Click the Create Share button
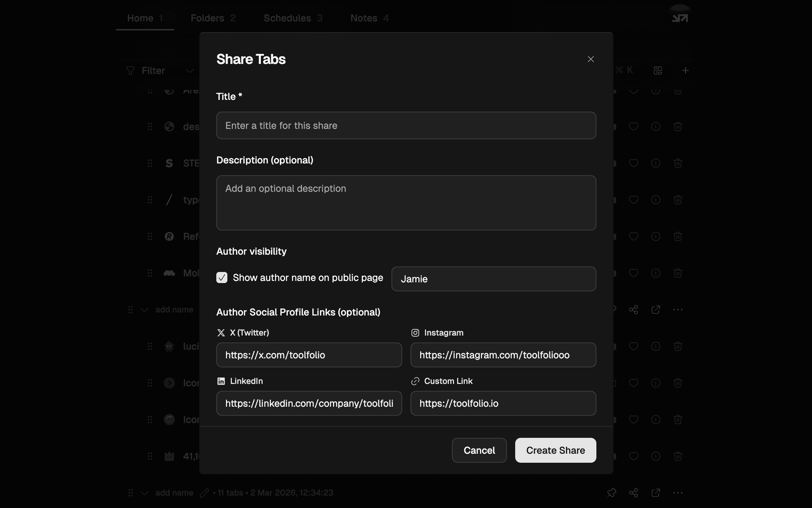The image size is (812, 508). [555, 450]
